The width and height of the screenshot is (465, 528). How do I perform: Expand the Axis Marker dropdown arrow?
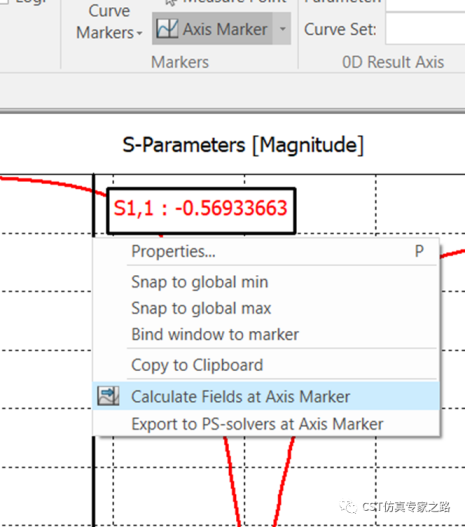tap(283, 29)
